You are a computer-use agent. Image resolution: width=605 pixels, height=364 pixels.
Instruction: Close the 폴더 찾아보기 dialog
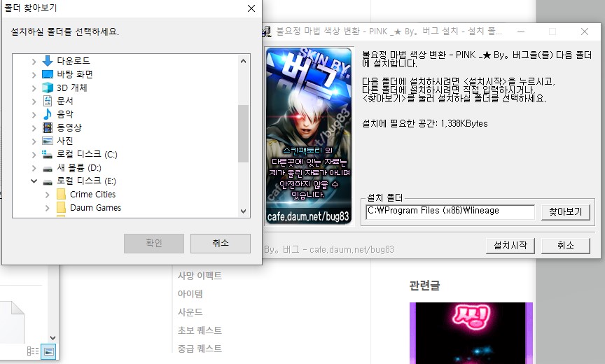click(x=251, y=8)
